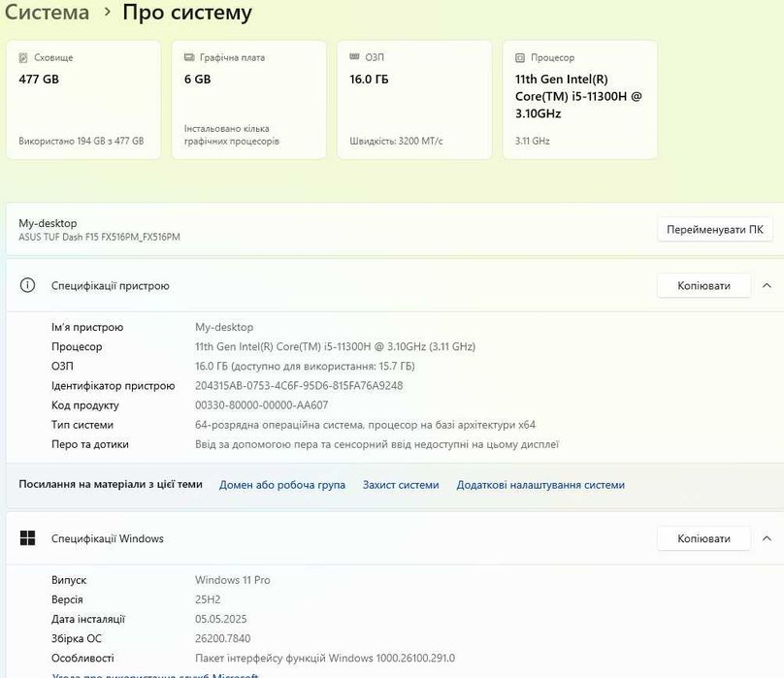Select Збірка ОС value 26200.7840

[x=222, y=638]
